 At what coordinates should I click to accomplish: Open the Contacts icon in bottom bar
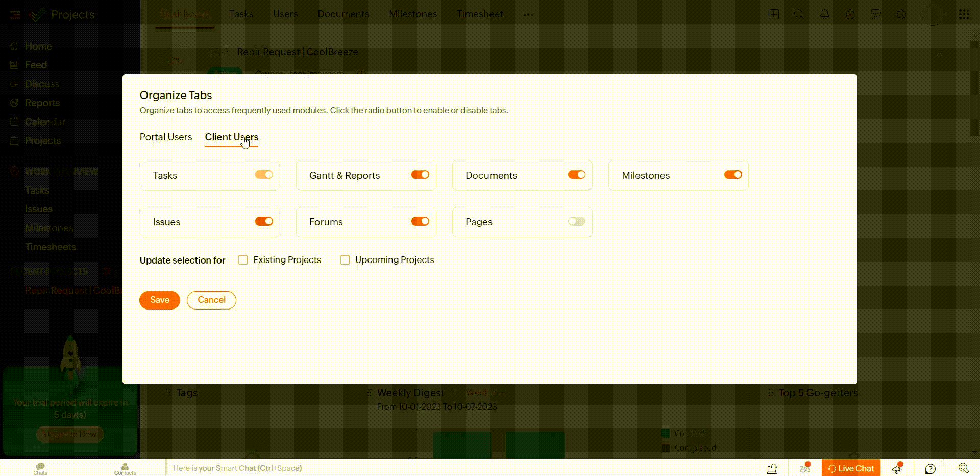point(125,468)
